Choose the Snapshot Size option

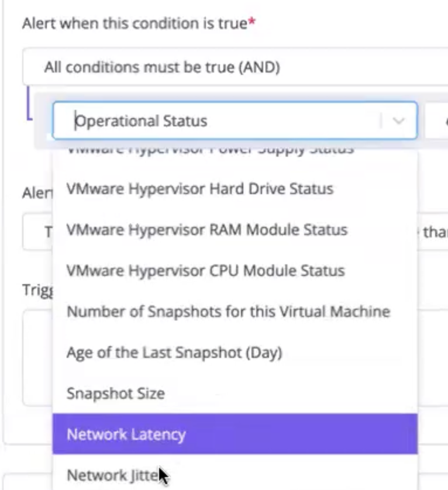(235, 394)
